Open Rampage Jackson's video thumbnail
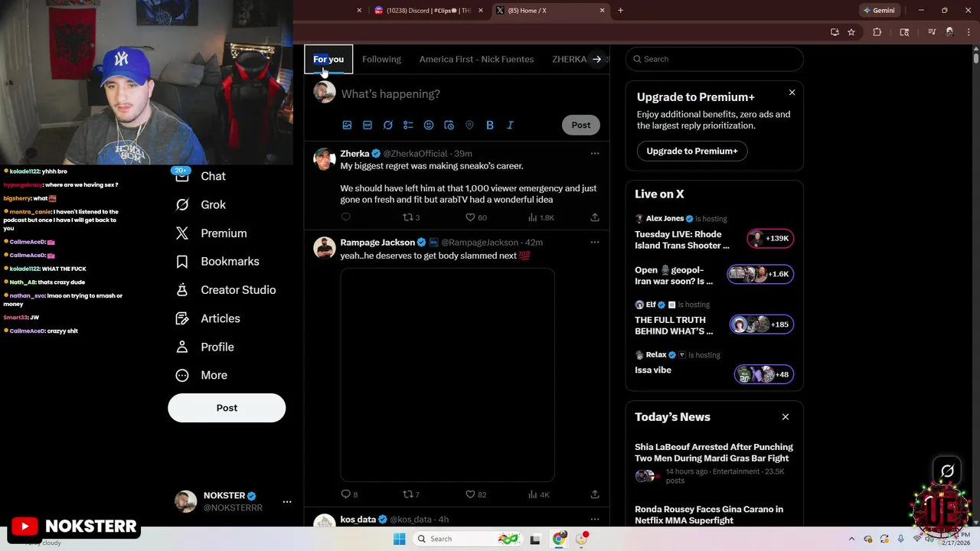This screenshot has width=980, height=551. click(x=447, y=375)
